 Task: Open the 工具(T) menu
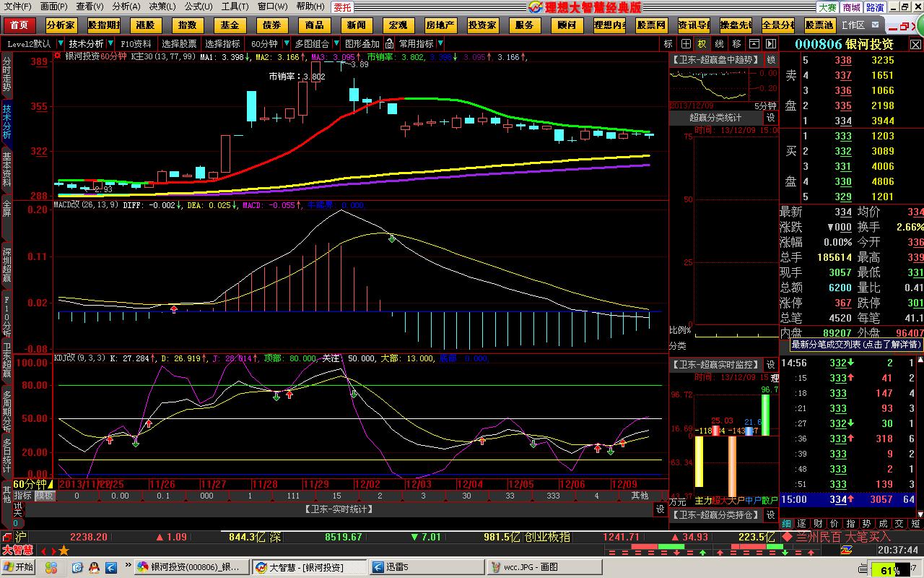tap(235, 7)
